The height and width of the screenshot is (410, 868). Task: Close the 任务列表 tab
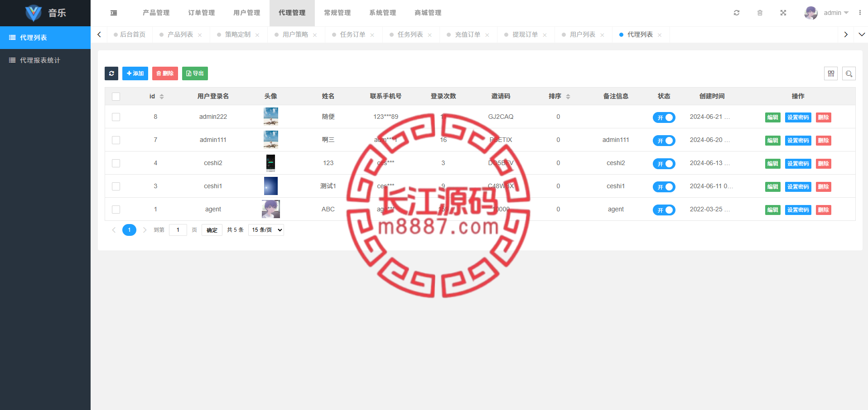pos(430,35)
